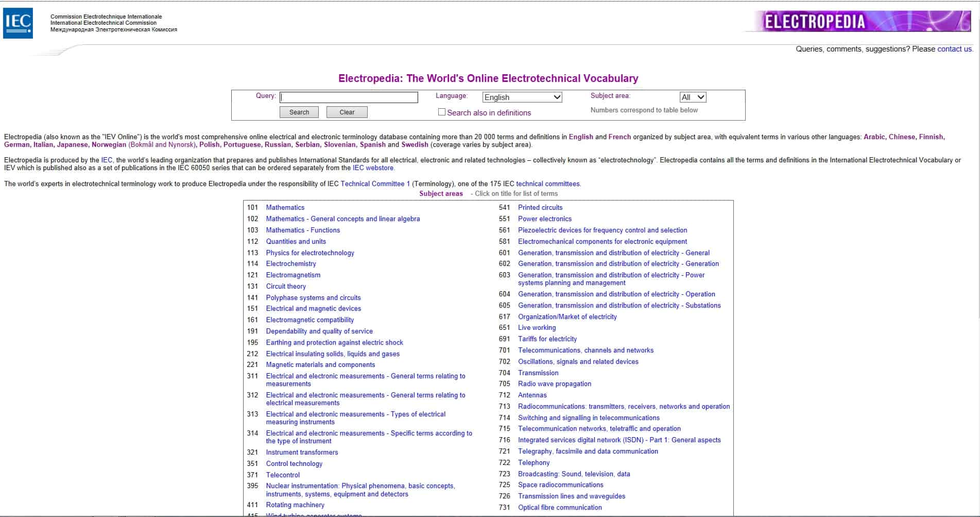This screenshot has width=980, height=517.
Task: Open Printed circuits subject area
Action: click(540, 207)
